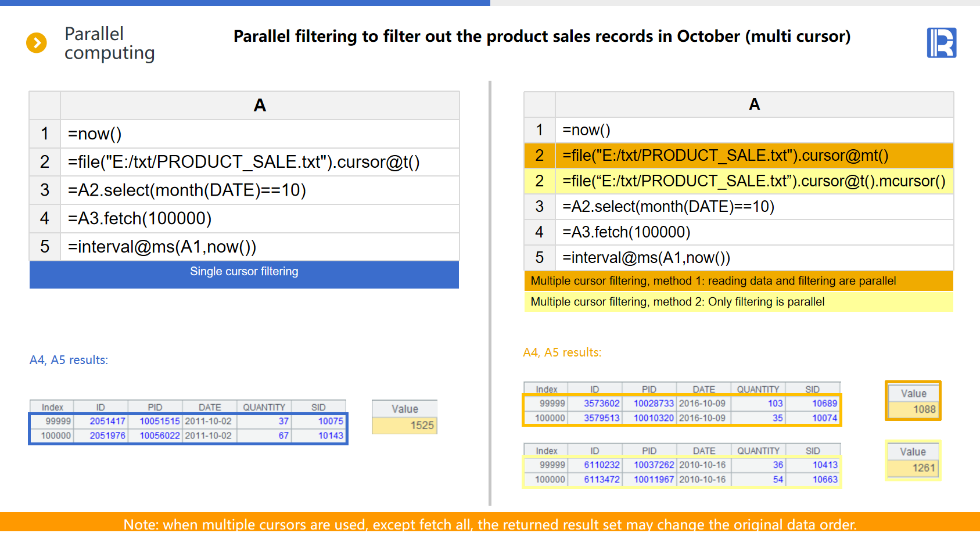Viewport: 980px width, 551px height.
Task: Click the blue R logo icon
Action: [941, 43]
